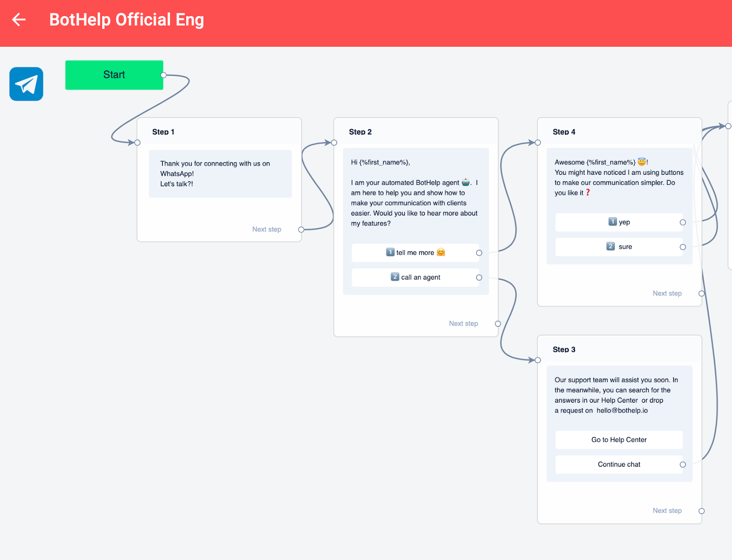
Task: Click the 'call an agent' button
Action: click(x=415, y=277)
